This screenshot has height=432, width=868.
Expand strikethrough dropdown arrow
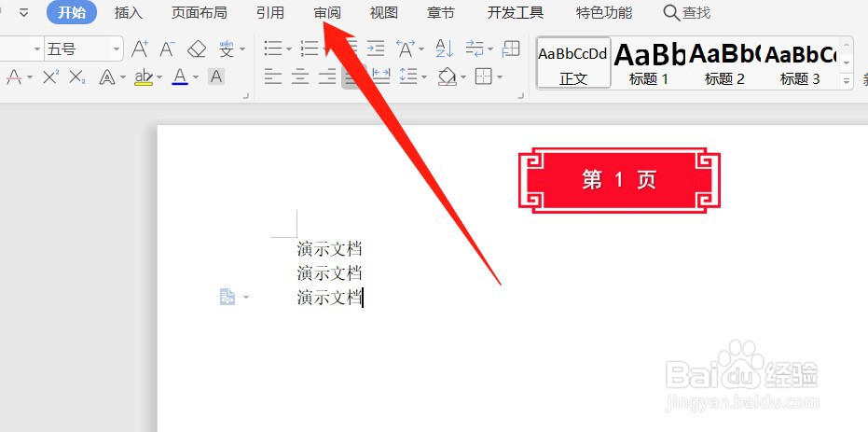[29, 77]
